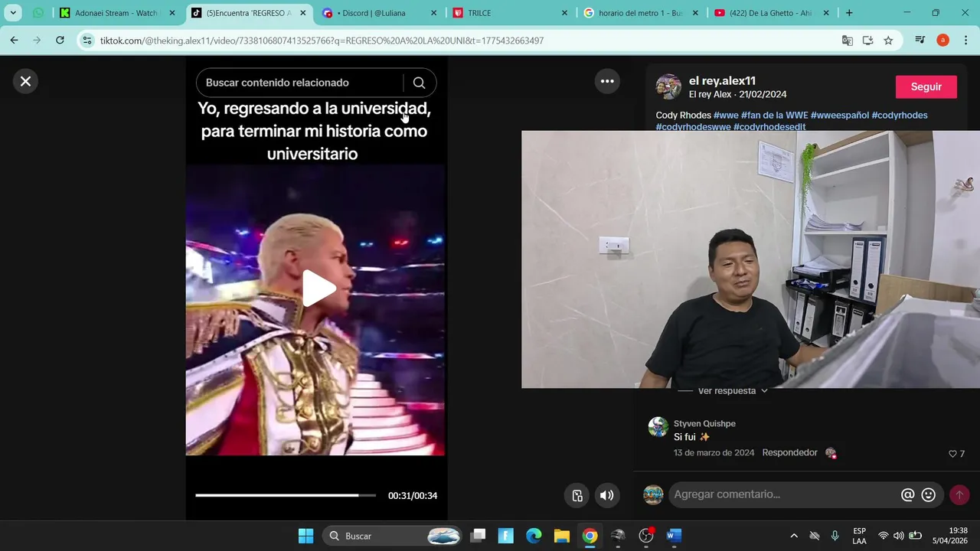Image resolution: width=980 pixels, height=551 pixels.
Task: Click Styven Quishpe's comment avatar
Action: 658,427
